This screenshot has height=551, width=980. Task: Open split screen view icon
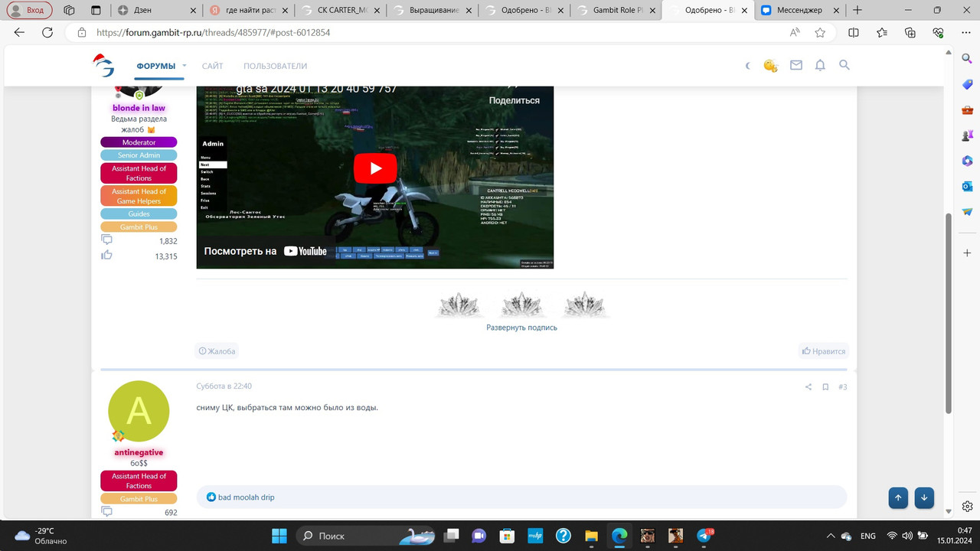pos(854,33)
